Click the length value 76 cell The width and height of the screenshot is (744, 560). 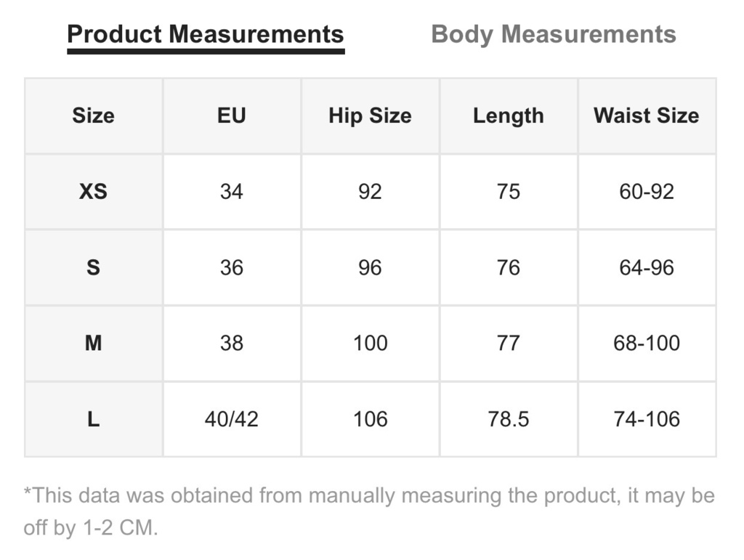click(509, 267)
